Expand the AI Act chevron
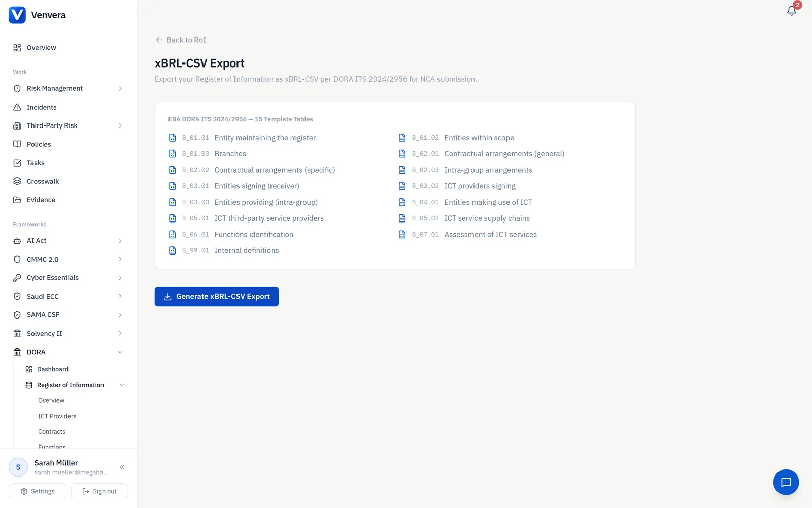812x508 pixels. coord(120,241)
